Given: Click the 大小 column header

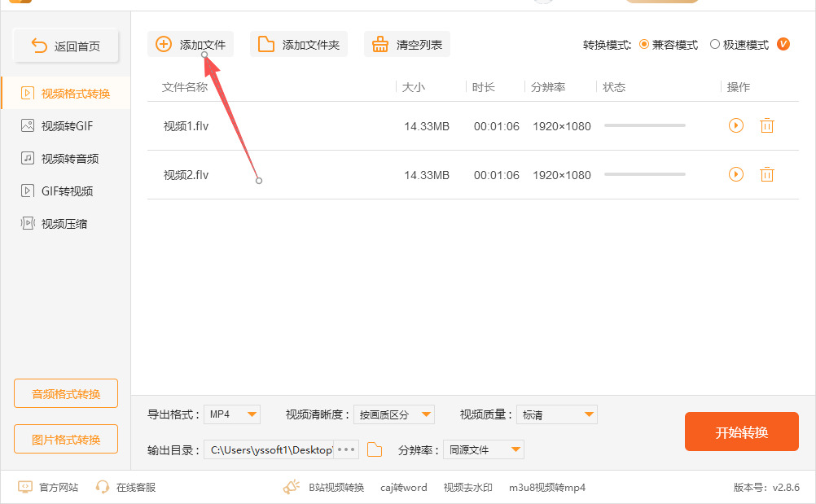Looking at the screenshot, I should [x=413, y=87].
